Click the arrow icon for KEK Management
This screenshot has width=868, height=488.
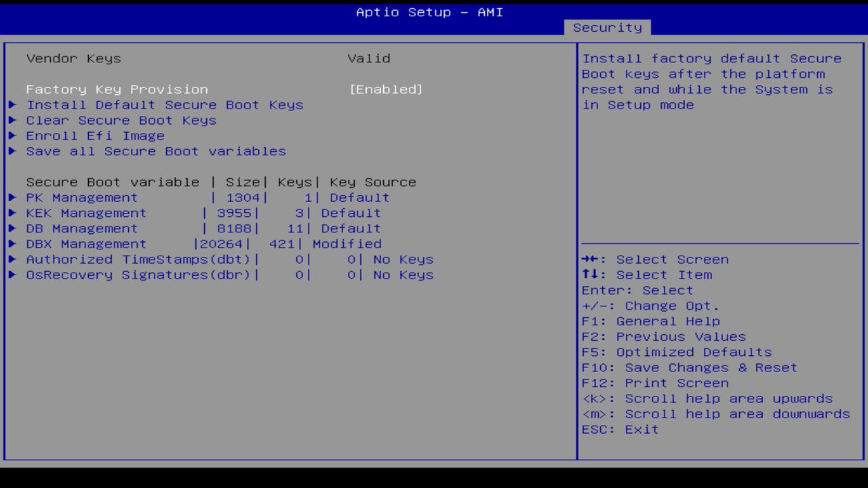click(x=12, y=213)
